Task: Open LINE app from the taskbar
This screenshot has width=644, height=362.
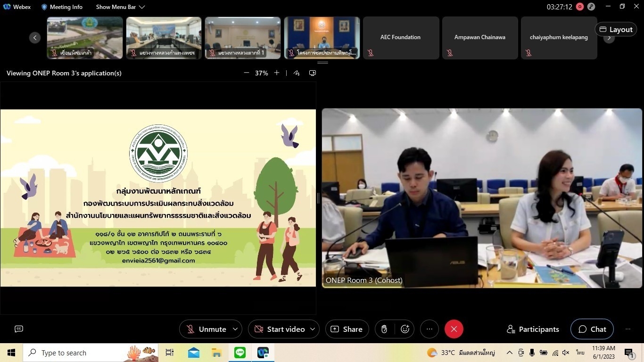Action: [x=240, y=353]
